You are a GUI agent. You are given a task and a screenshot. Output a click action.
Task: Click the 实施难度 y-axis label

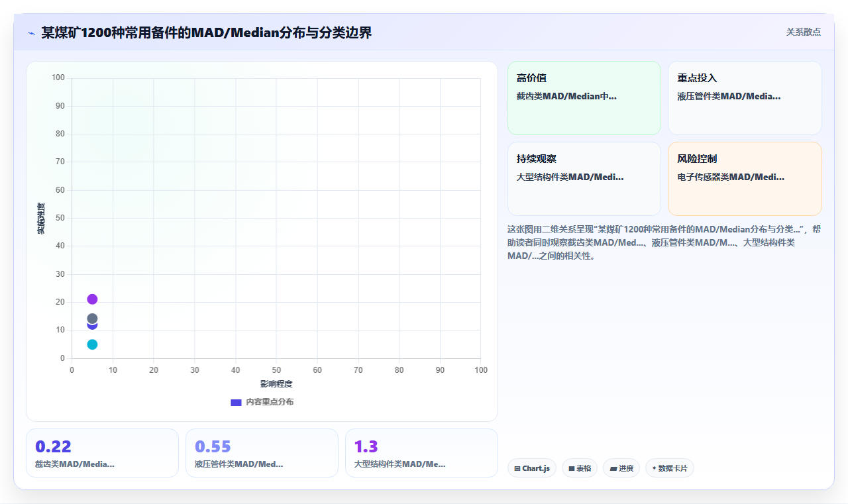click(x=41, y=219)
